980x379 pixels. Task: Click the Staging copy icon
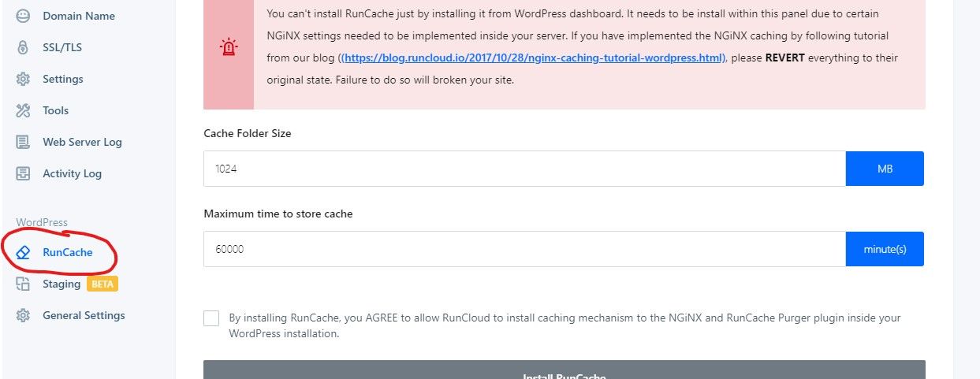[23, 284]
